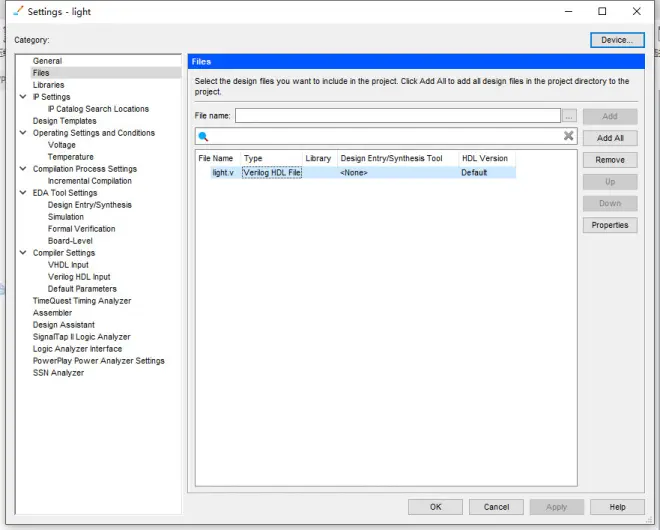Select SignalTap II Logic Analyzer
The height and width of the screenshot is (530, 660).
tap(82, 337)
